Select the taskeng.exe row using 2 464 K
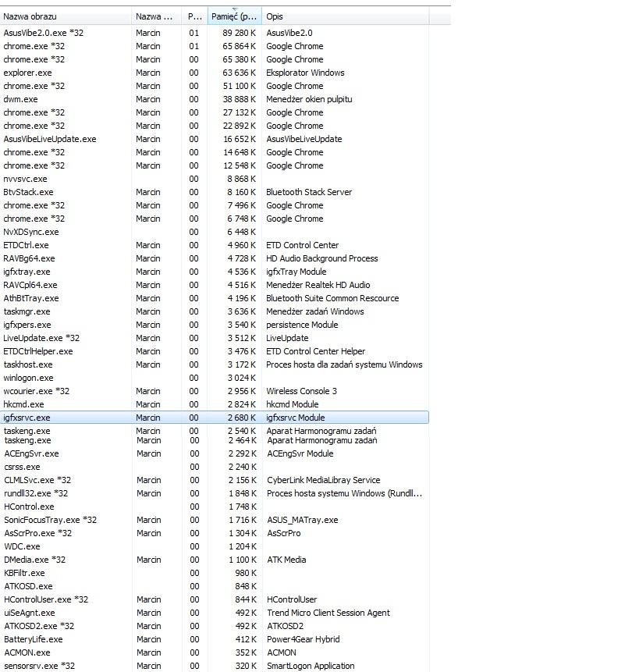This screenshot has width=639, height=672. 214,440
